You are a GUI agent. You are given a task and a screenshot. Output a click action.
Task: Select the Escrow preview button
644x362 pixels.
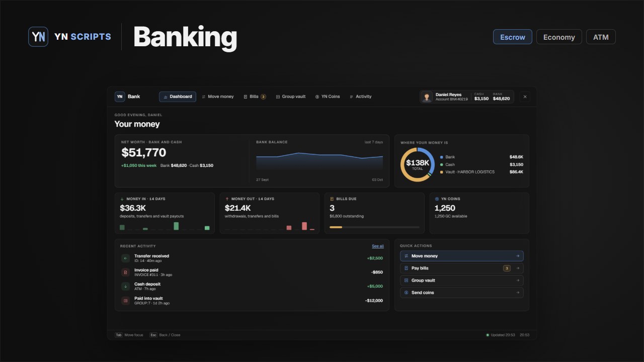pyautogui.click(x=513, y=37)
